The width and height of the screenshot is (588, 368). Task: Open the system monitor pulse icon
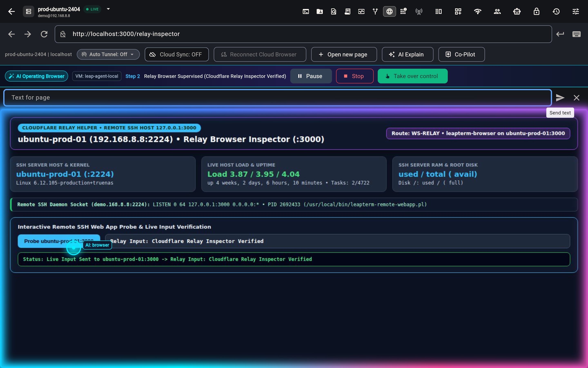point(361,11)
